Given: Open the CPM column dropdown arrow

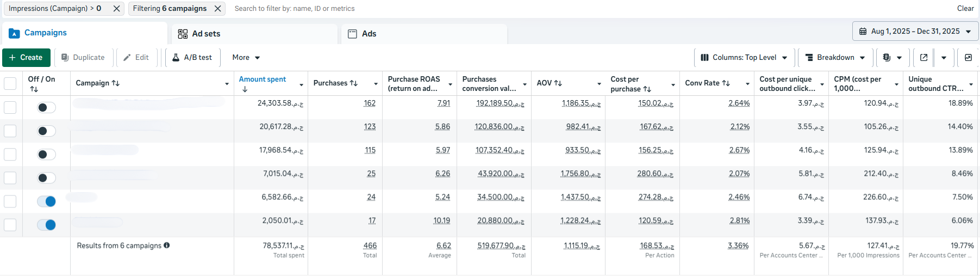Looking at the screenshot, I should point(896,84).
